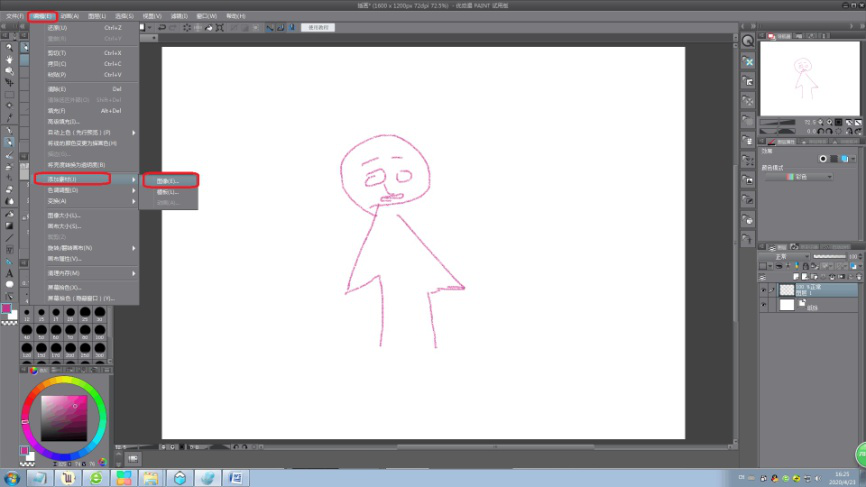Screen dimensions: 866x487
Task: Open the 文件 (File) menu
Action: pos(14,16)
